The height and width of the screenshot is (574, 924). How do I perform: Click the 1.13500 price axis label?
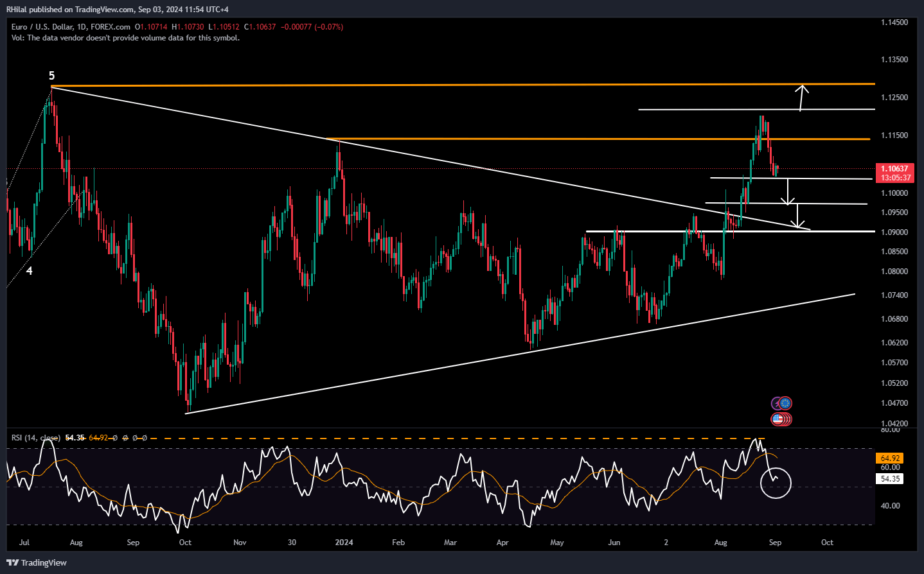point(894,60)
